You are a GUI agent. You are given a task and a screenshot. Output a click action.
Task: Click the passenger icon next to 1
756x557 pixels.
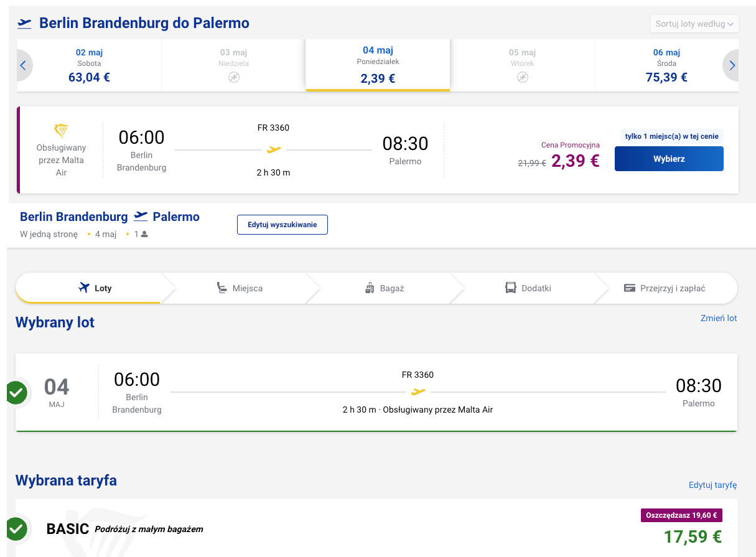144,235
